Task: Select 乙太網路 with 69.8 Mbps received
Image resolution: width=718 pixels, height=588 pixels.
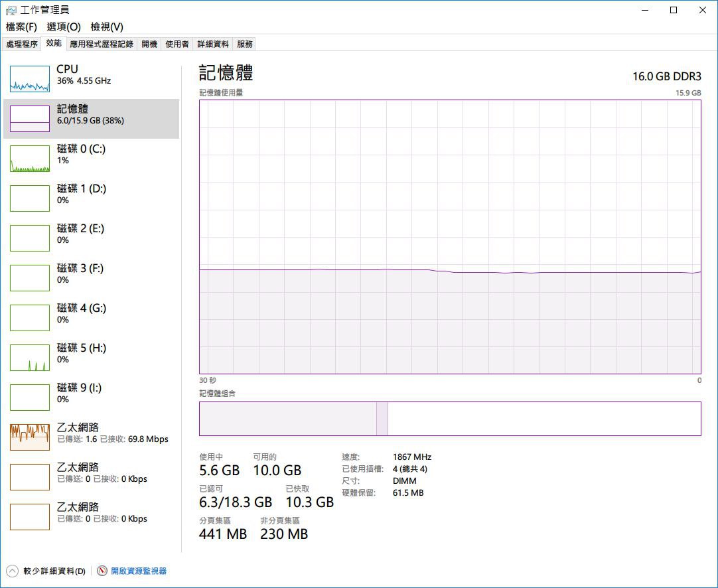Action: point(91,437)
